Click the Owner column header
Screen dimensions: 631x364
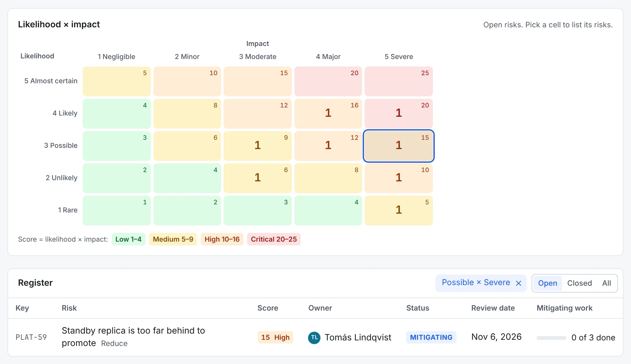click(320, 308)
